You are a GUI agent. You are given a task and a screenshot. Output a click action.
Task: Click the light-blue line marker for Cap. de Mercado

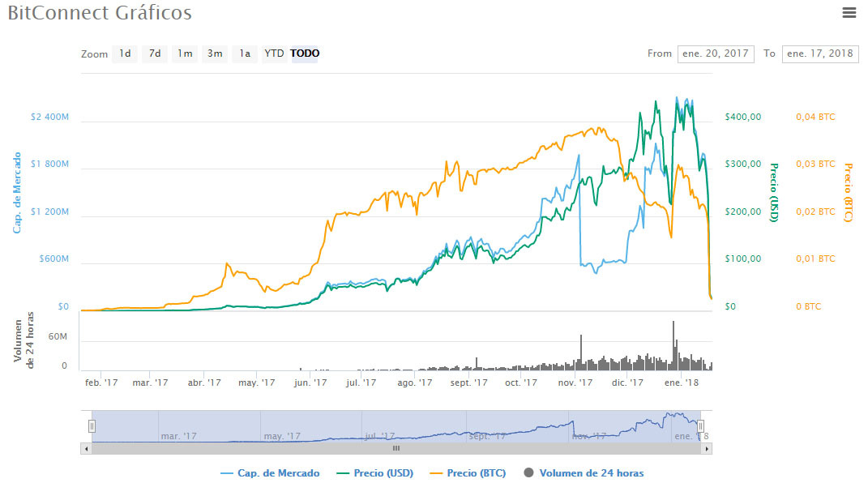tap(226, 472)
